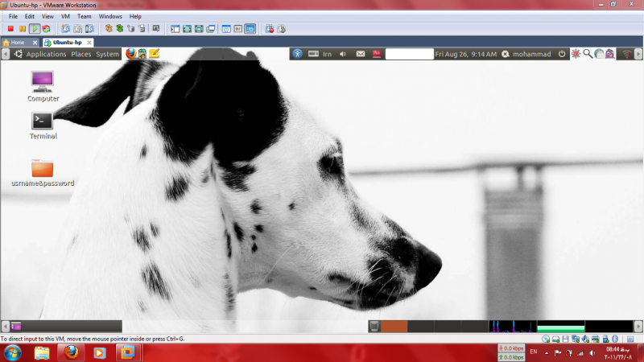This screenshot has height=362, width=644.
Task: Click the magnifier search icon in panel
Action: coord(588,54)
